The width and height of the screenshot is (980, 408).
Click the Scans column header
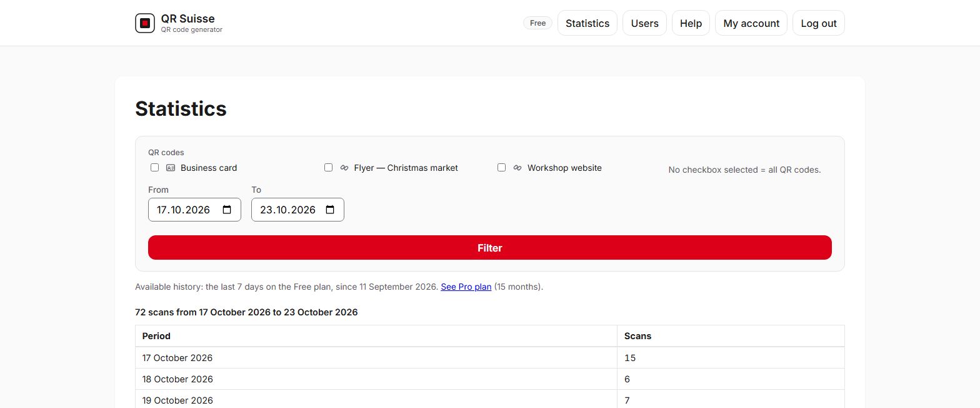(731, 336)
